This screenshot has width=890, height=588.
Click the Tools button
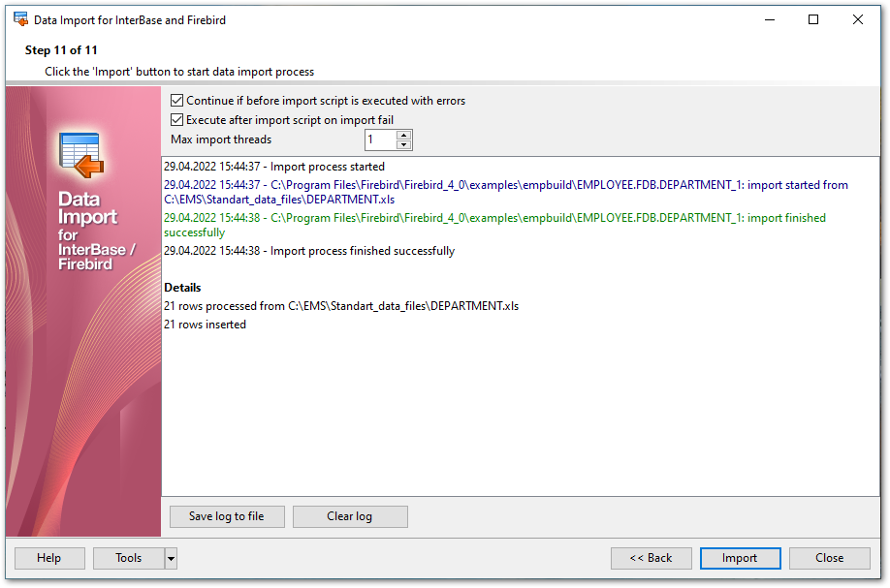coord(129,559)
